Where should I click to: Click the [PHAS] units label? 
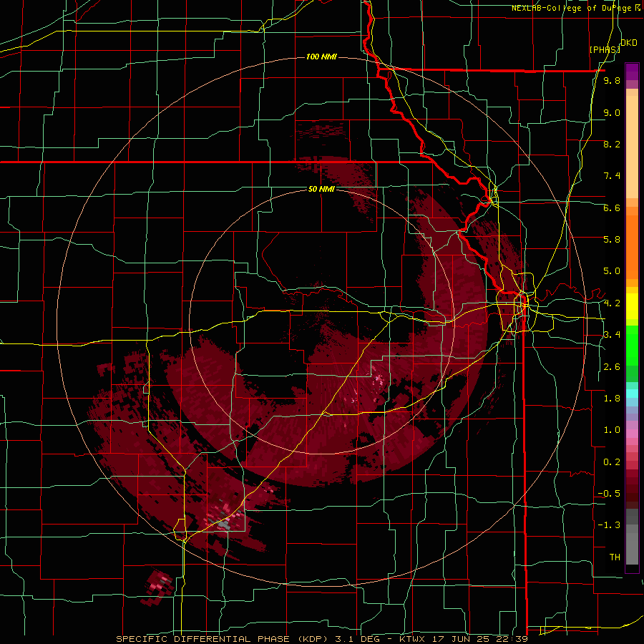click(604, 49)
